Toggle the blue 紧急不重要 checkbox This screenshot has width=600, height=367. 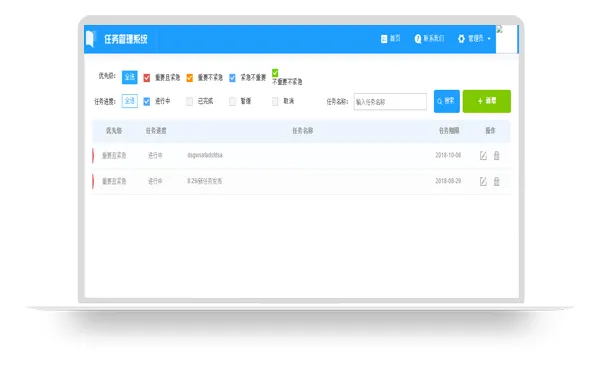[x=232, y=78]
